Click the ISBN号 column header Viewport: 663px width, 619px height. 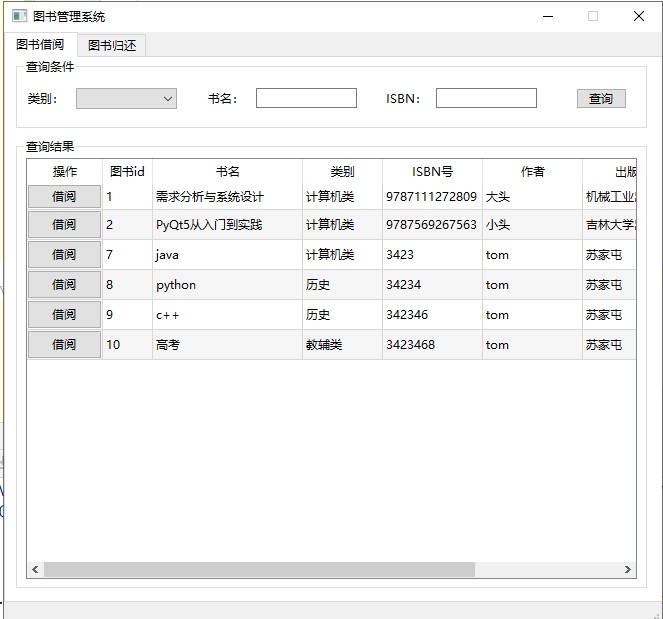[432, 172]
